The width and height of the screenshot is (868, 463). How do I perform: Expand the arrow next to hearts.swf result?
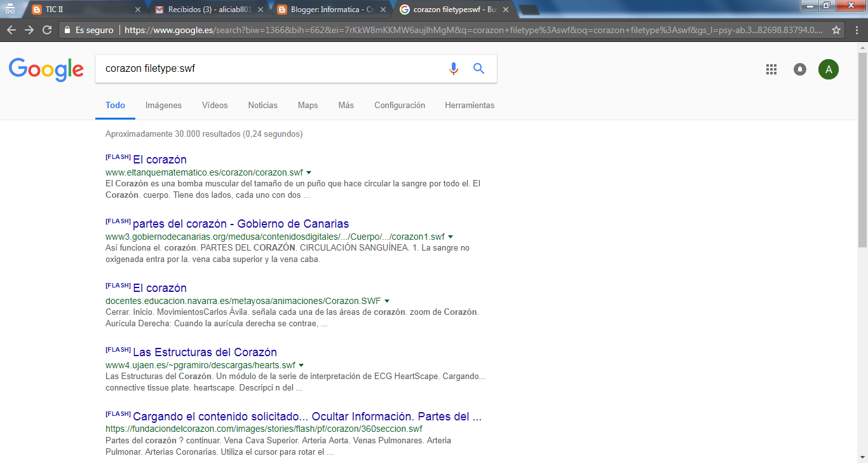click(301, 365)
